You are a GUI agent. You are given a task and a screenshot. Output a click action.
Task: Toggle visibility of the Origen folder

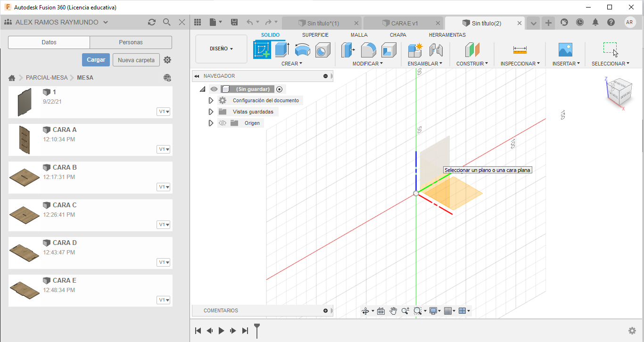[223, 123]
